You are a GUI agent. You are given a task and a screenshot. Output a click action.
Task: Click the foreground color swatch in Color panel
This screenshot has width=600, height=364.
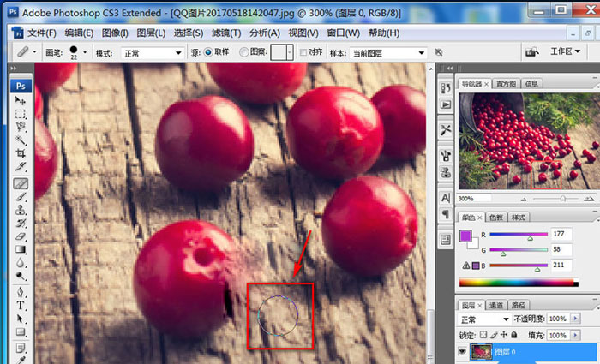pos(465,236)
